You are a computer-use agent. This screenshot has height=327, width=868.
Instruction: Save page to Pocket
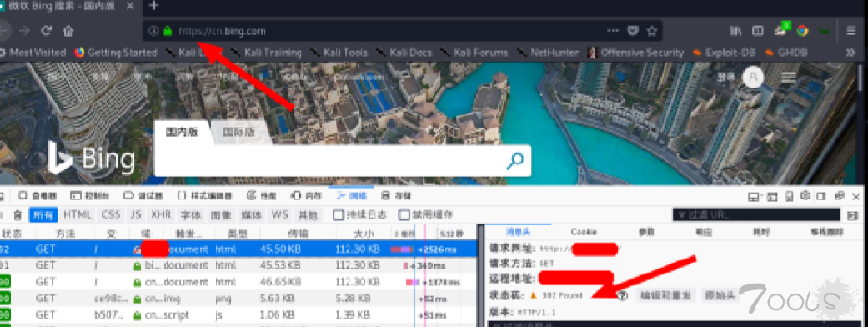click(633, 31)
